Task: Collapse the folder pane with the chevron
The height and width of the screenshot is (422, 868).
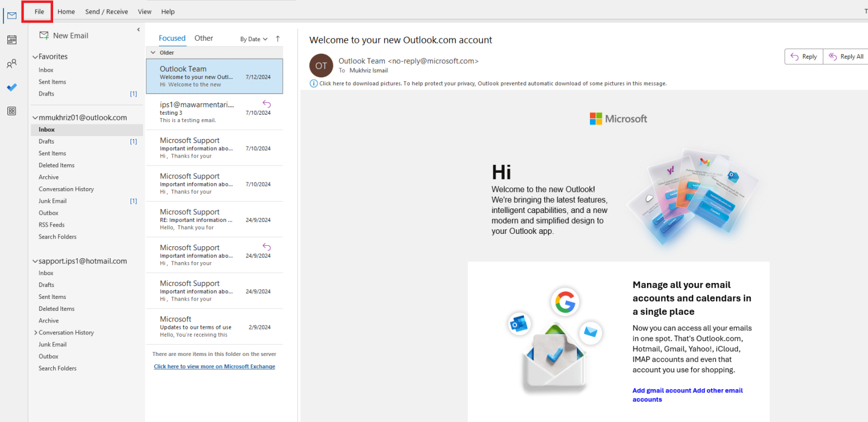Action: click(x=138, y=29)
